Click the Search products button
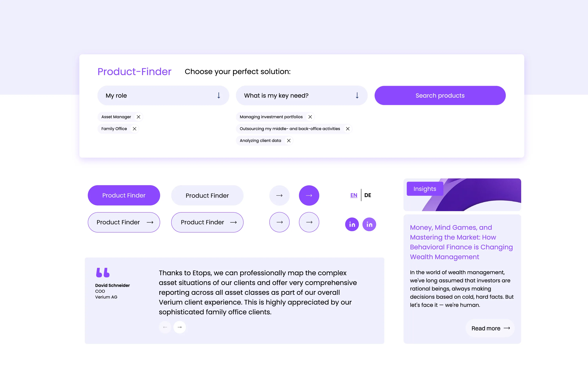 coord(440,95)
